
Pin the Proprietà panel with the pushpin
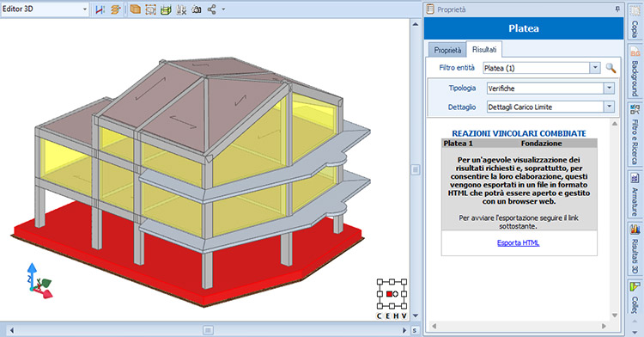pyautogui.click(x=617, y=9)
